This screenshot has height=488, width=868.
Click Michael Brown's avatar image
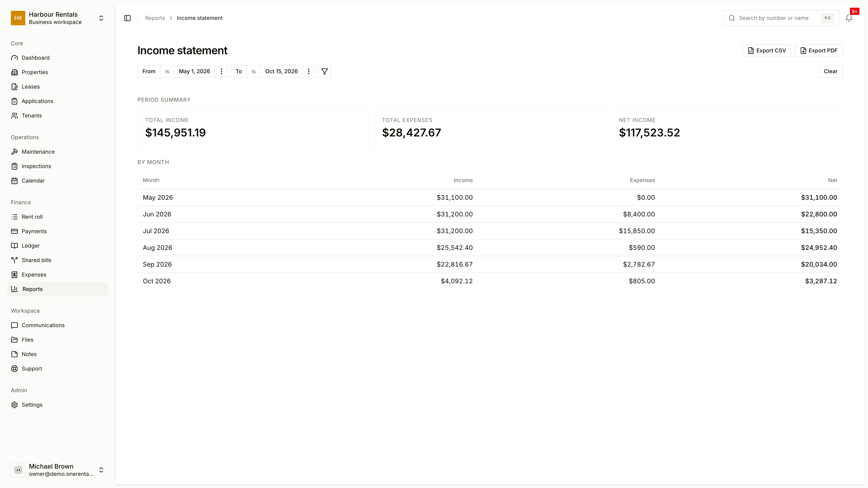(x=18, y=470)
